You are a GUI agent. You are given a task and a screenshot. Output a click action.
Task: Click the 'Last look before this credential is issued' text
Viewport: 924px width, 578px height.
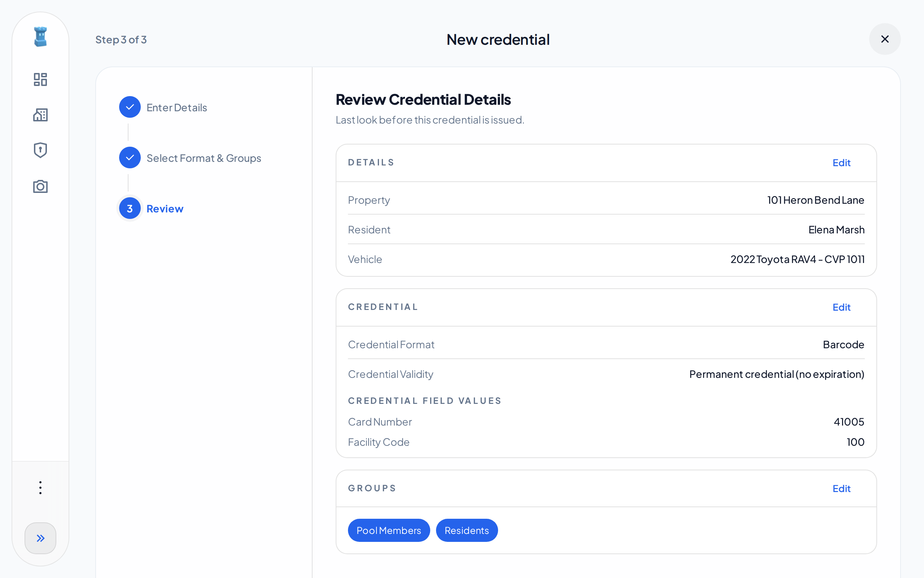[x=430, y=120]
